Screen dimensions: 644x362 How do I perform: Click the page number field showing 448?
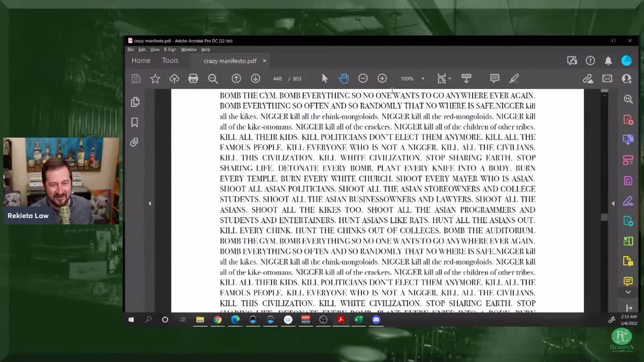(277, 79)
